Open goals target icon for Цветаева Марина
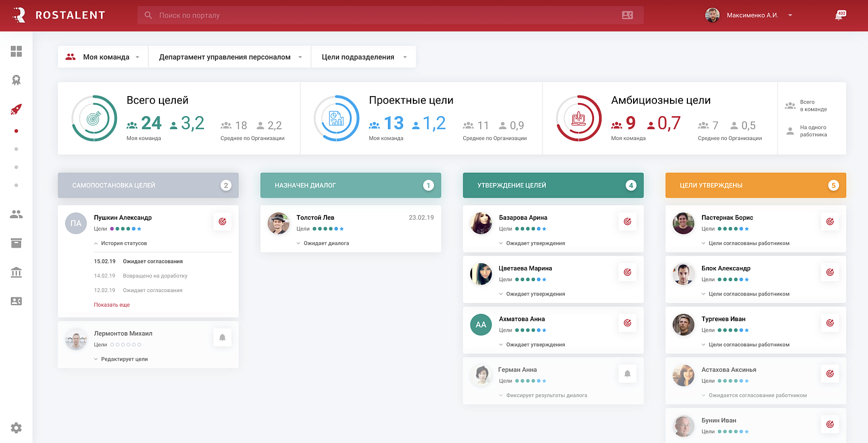 pos(628,272)
